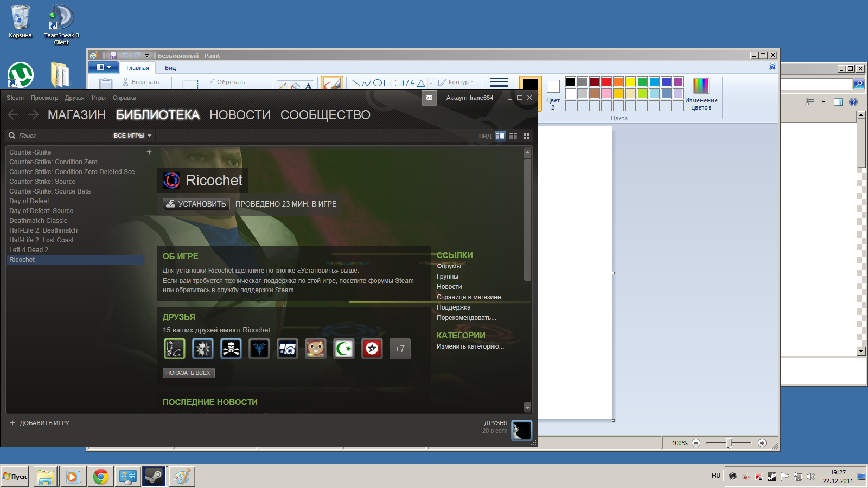Click the +7 more friends tile

tap(400, 349)
